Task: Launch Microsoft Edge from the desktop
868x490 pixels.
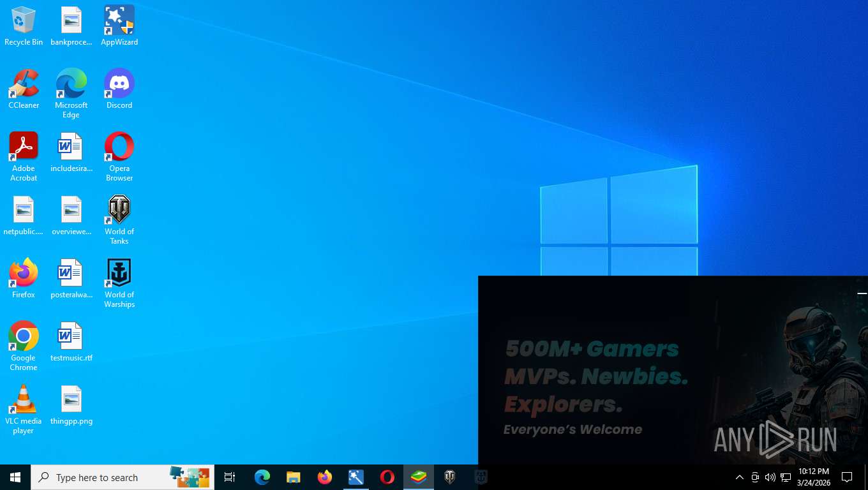Action: tap(71, 94)
